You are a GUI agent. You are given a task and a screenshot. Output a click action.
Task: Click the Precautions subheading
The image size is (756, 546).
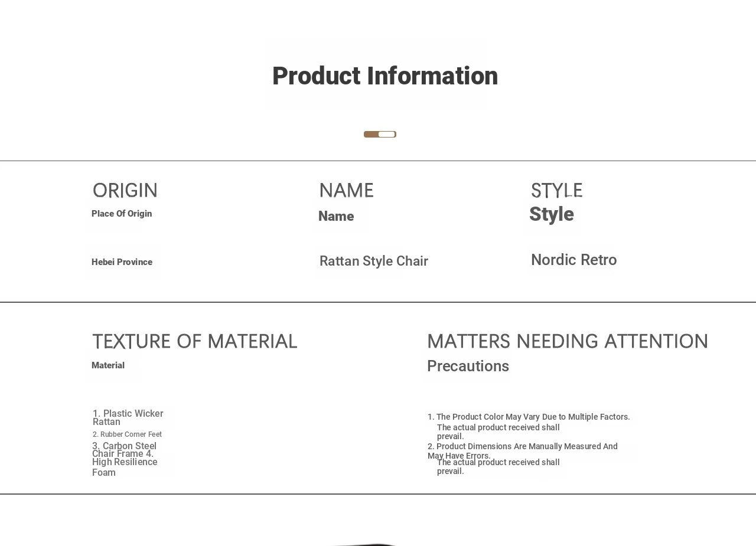468,366
